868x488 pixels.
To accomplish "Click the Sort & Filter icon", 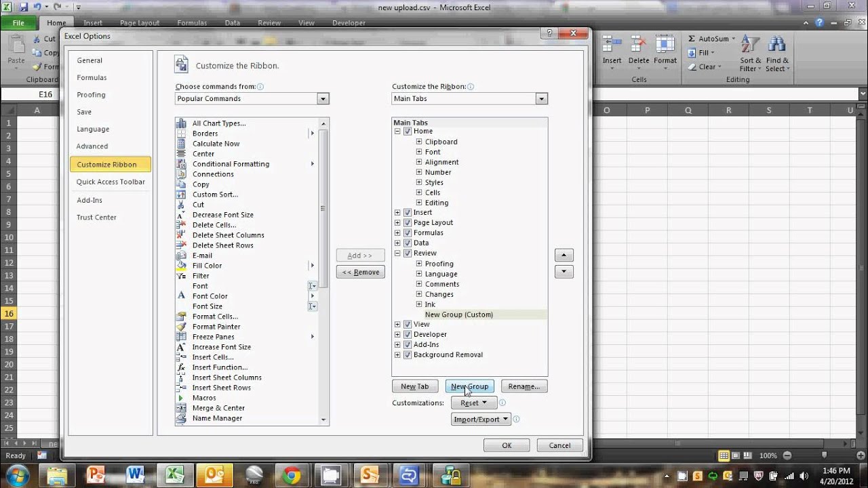I will pos(750,45).
